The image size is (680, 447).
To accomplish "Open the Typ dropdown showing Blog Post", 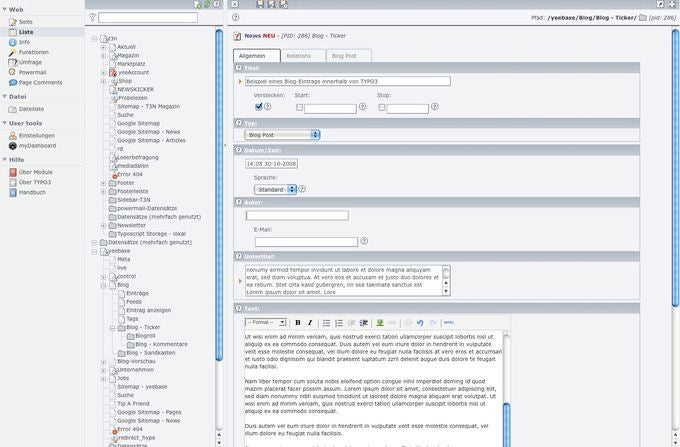I will 282,134.
